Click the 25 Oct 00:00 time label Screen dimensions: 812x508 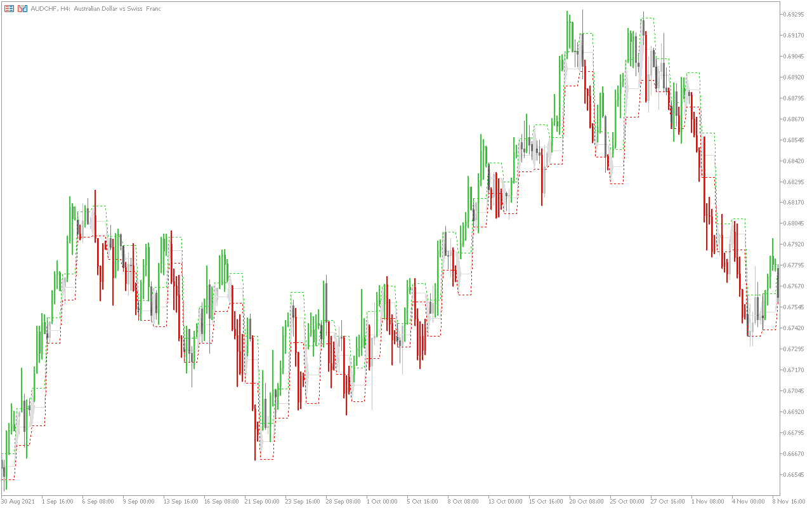point(627,501)
